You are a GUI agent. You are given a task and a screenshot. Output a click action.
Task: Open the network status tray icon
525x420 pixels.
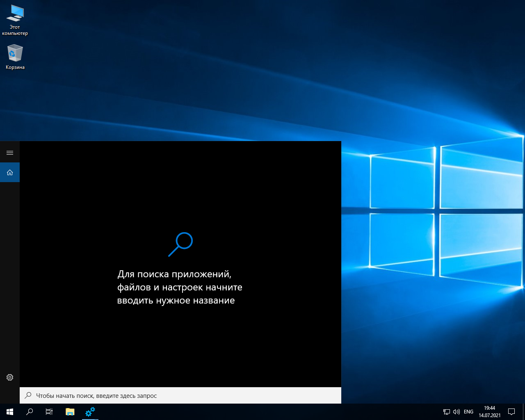447,412
